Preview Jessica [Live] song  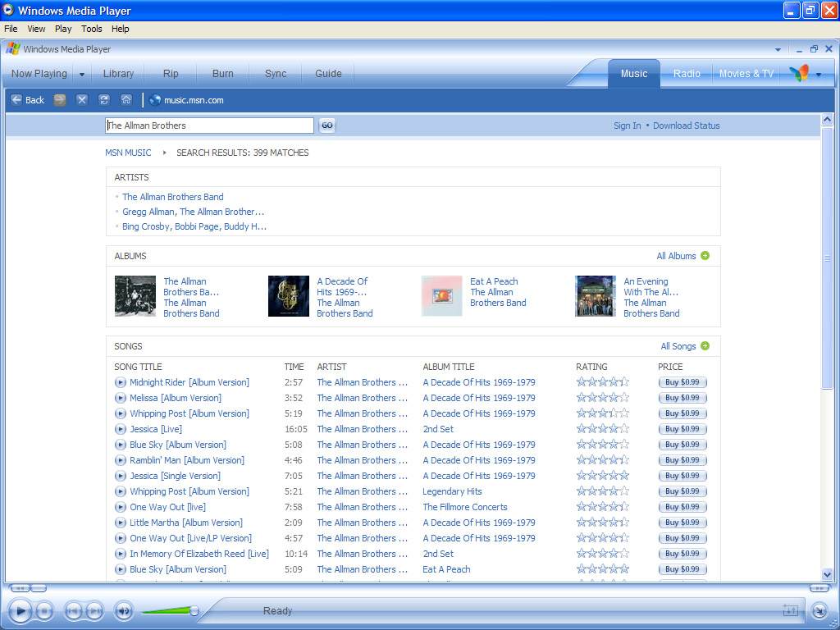pos(121,429)
